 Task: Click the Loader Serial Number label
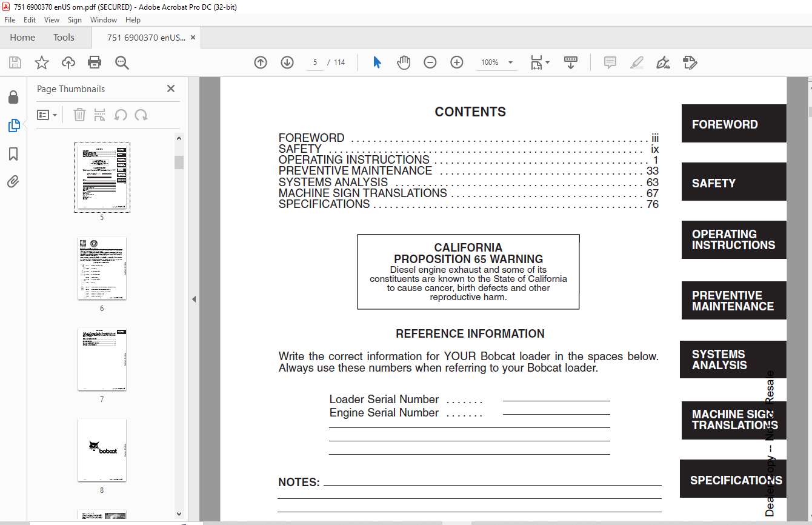(384, 399)
